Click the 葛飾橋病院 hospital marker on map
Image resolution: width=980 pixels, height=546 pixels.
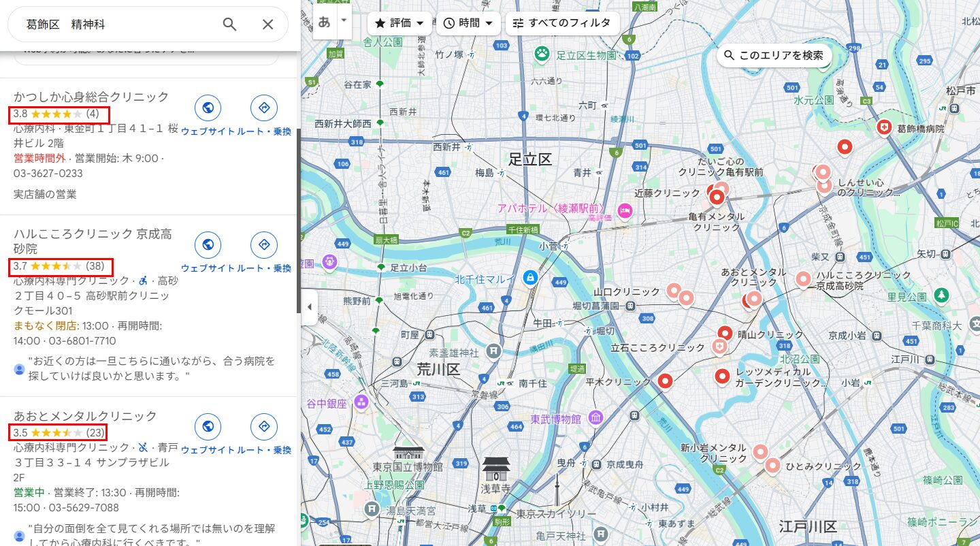pos(884,127)
